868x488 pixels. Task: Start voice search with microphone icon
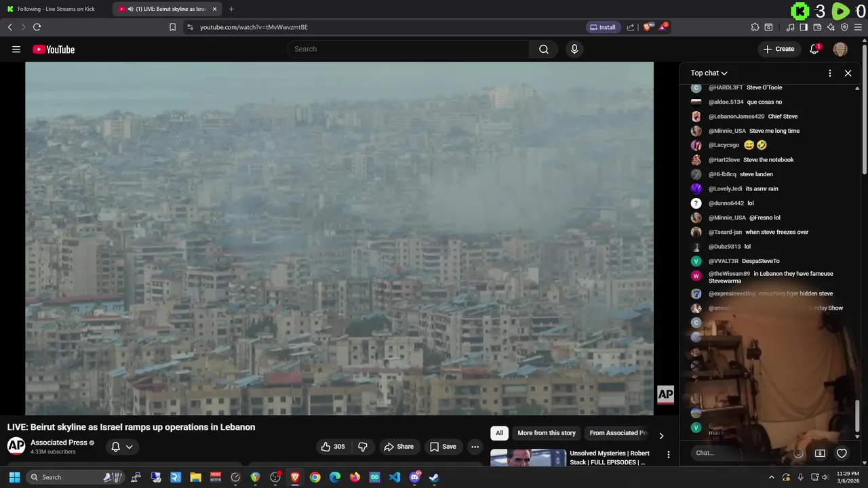point(574,49)
